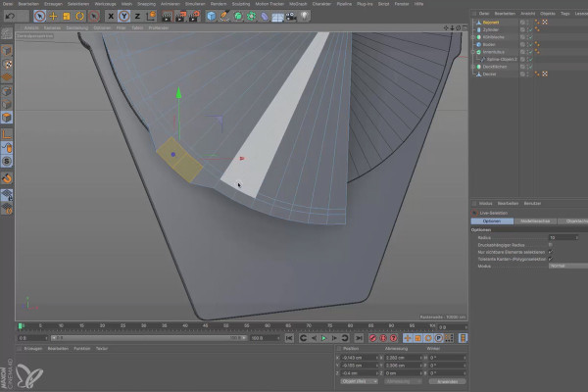Go to start of timeline
The image size is (588, 392).
point(289,338)
